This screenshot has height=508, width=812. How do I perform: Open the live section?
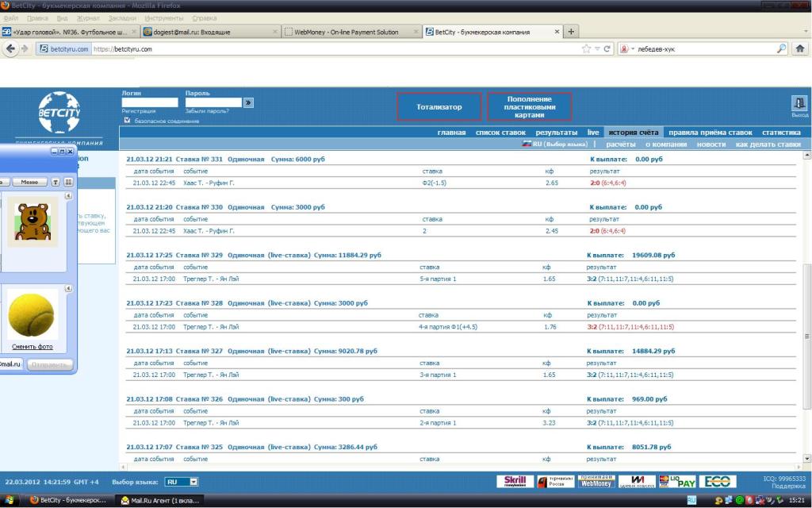coord(593,133)
